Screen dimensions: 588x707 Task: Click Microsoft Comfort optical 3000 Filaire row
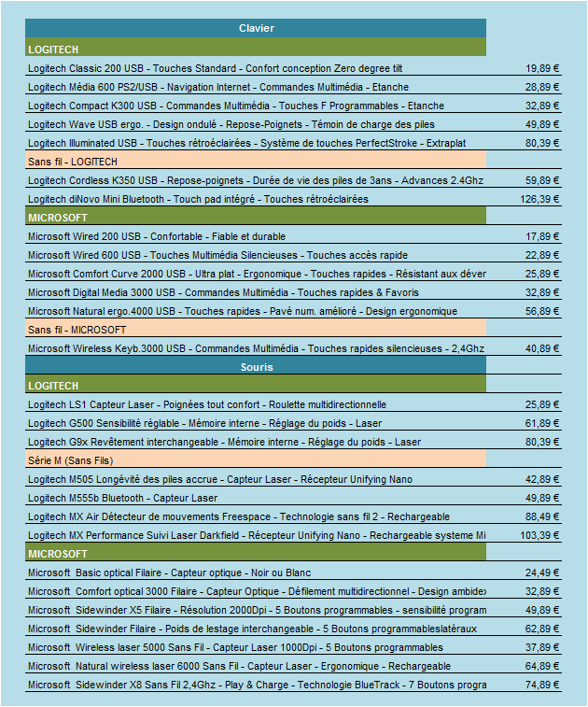[x=293, y=591]
